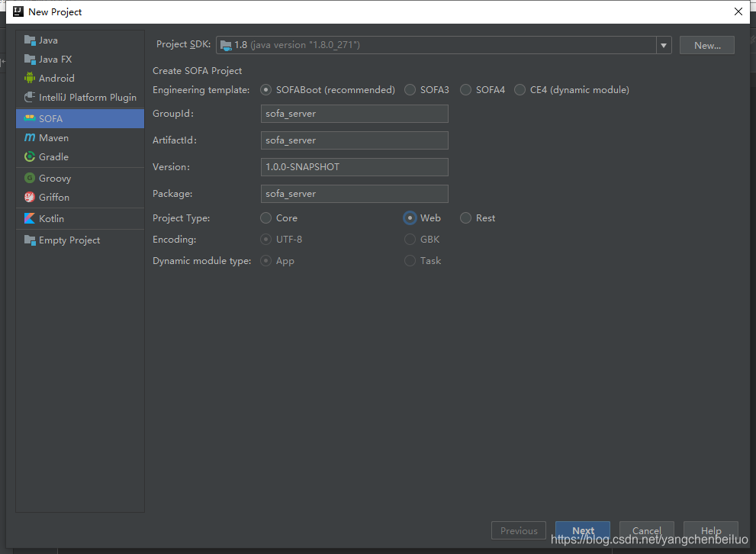Select Kotlin project type
Screen dimensions: 756x554
pos(80,218)
